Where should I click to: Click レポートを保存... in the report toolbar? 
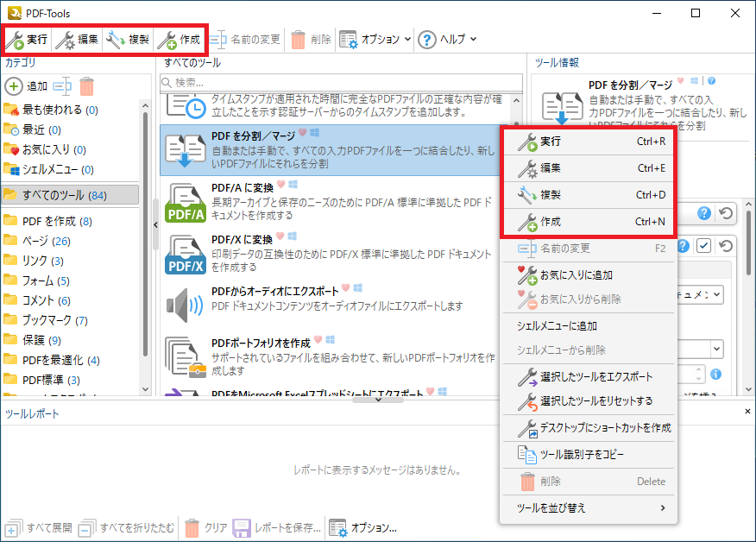click(277, 528)
